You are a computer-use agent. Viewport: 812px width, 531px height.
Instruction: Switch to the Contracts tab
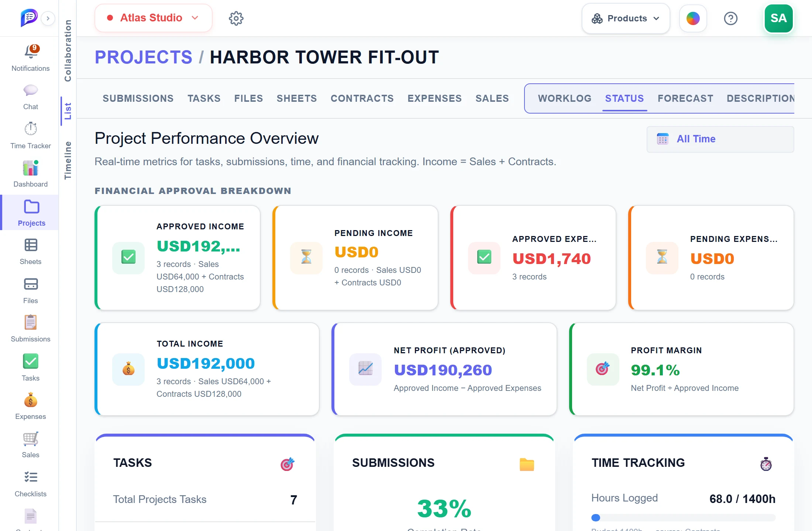[x=362, y=98]
